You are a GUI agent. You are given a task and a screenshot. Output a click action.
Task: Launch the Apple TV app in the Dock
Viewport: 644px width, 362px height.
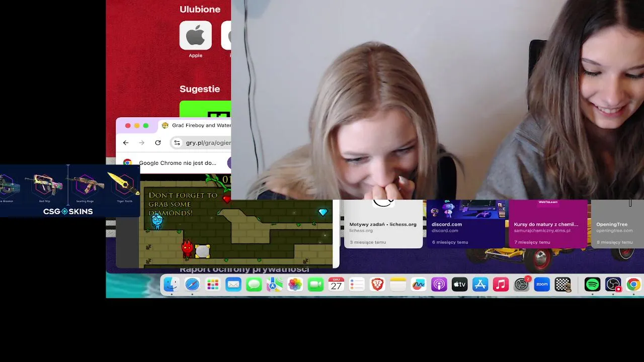(459, 285)
